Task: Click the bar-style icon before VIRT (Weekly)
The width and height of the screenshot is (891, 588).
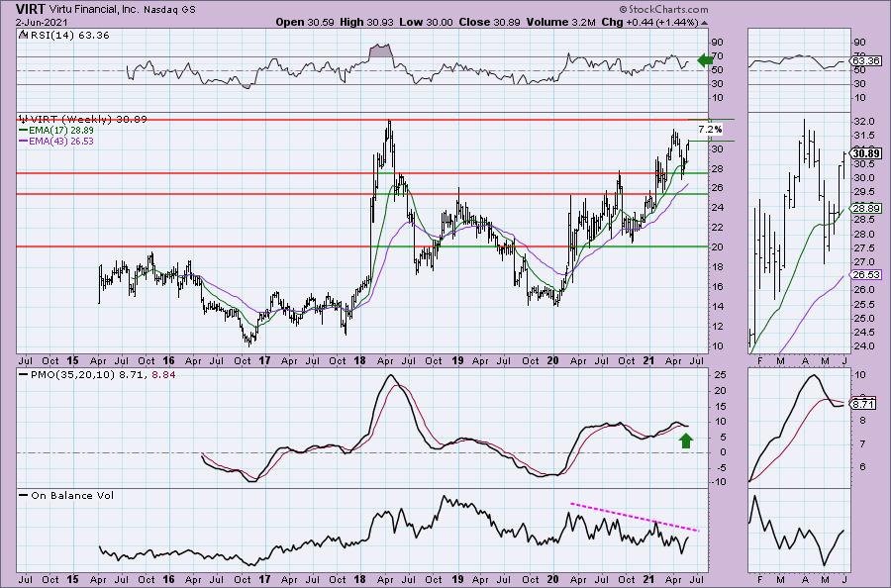Action: [x=24, y=120]
